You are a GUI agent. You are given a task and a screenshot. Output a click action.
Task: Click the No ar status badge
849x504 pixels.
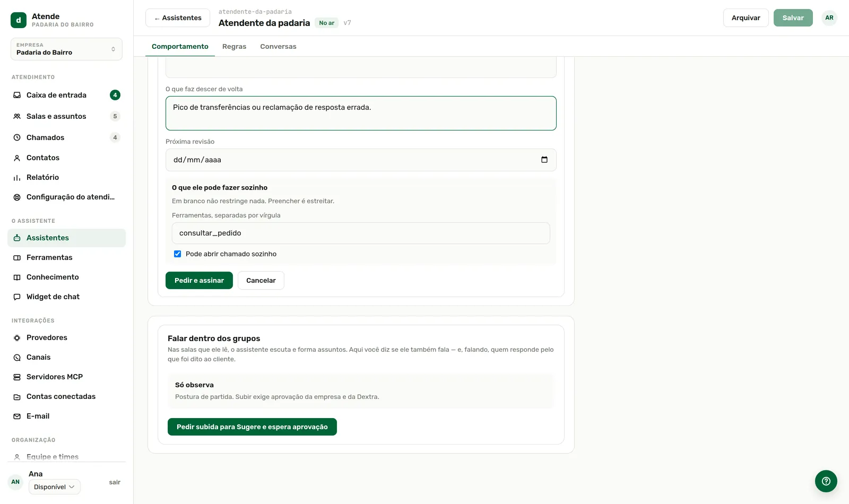326,23
